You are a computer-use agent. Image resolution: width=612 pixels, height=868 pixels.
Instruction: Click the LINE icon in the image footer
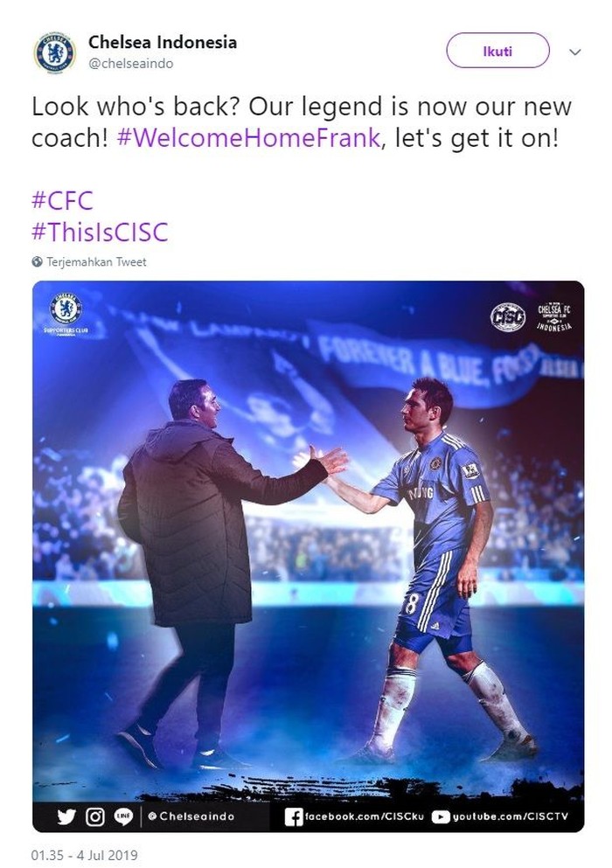point(122,816)
